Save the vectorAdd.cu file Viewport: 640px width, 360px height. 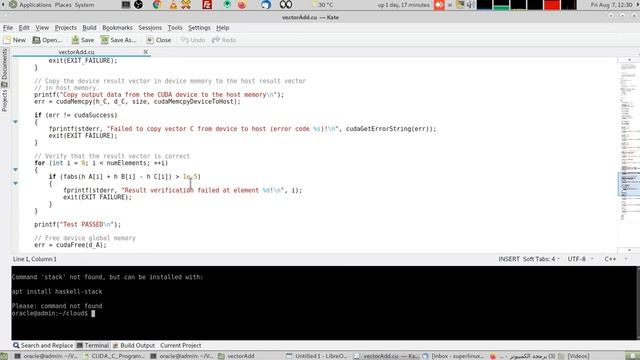click(x=83, y=40)
